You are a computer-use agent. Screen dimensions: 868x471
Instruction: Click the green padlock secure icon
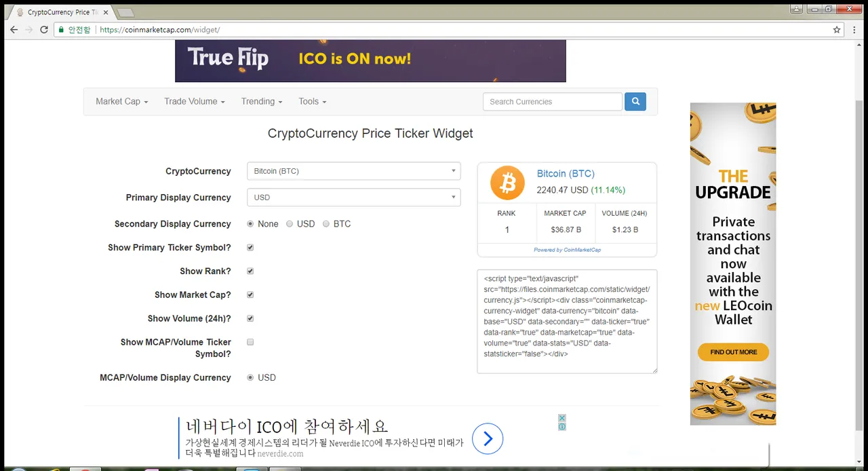[60, 30]
